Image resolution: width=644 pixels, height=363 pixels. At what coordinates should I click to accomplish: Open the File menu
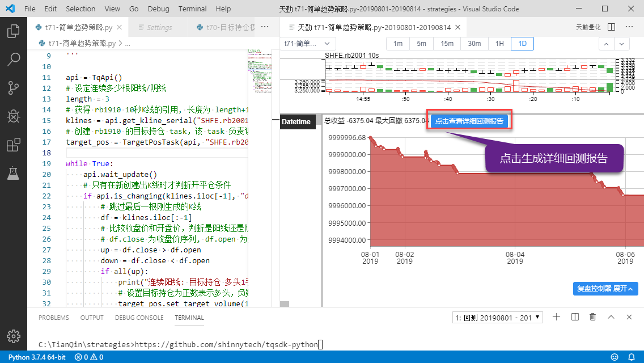tap(30, 9)
